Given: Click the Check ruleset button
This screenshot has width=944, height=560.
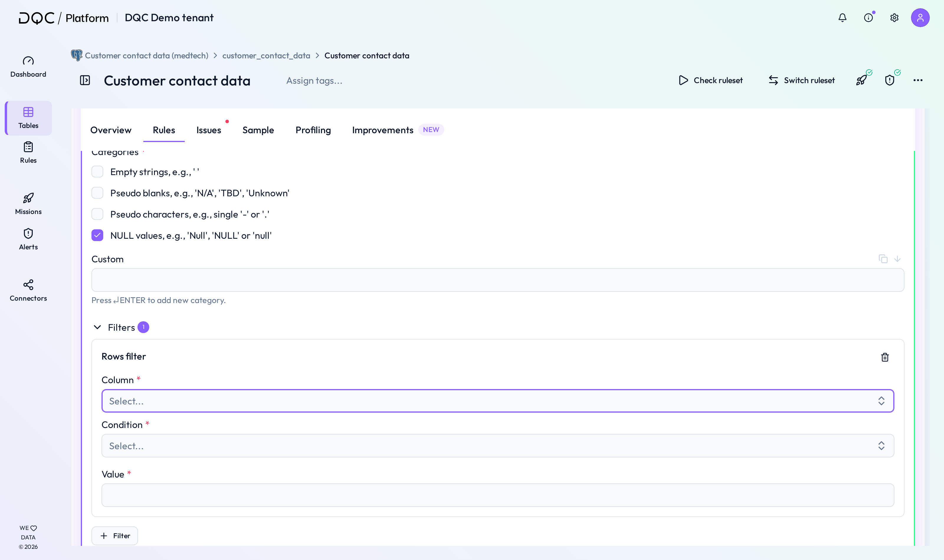Looking at the screenshot, I should (x=710, y=80).
